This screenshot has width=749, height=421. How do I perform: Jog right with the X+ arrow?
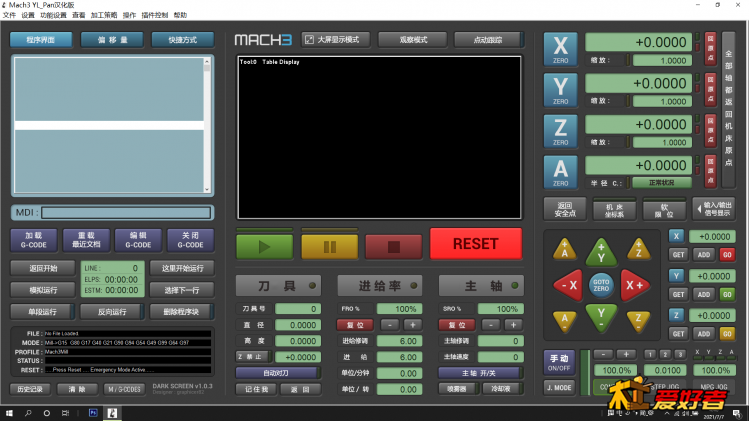[x=635, y=285]
